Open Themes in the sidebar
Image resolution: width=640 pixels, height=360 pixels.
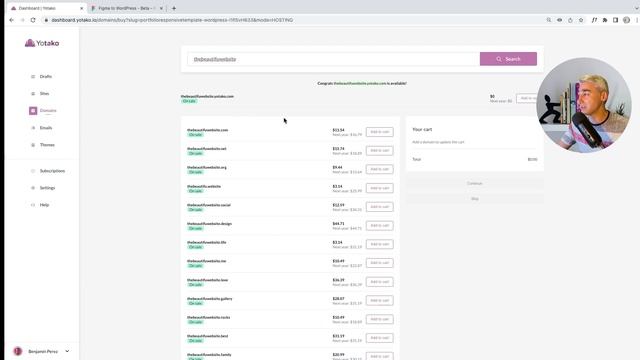(47, 145)
